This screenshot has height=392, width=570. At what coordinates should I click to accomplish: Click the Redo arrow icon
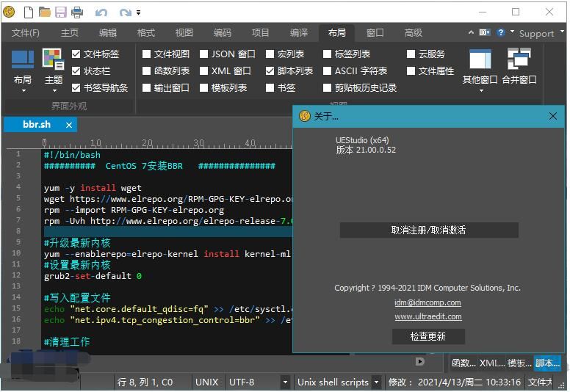click(x=125, y=12)
